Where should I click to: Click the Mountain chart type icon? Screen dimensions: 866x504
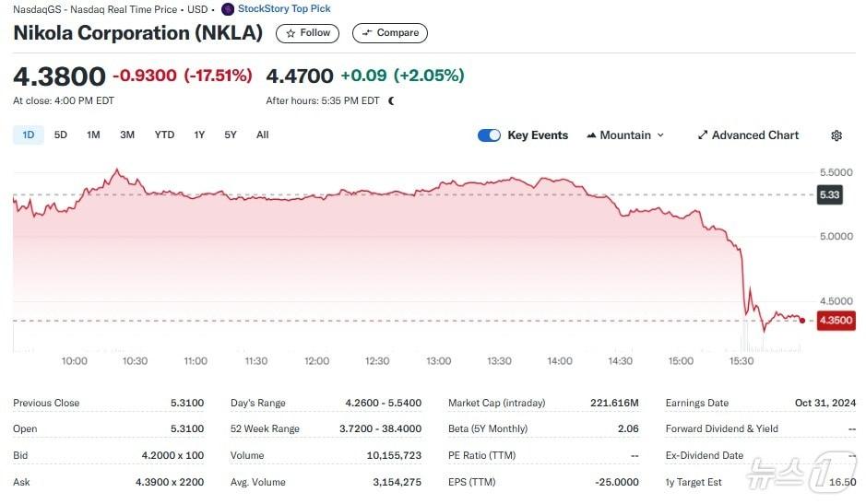(591, 135)
